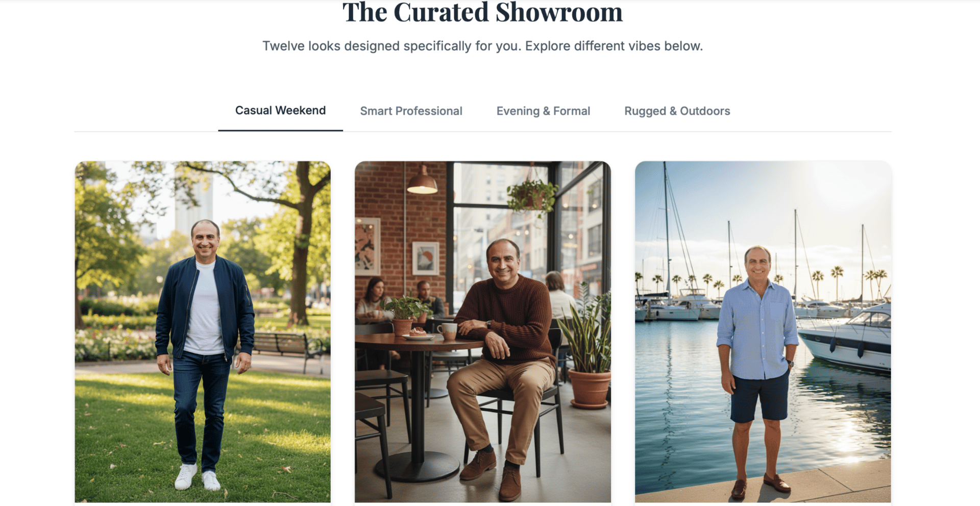Click the coffee cup on café table
This screenshot has height=506, width=980.
click(x=447, y=331)
